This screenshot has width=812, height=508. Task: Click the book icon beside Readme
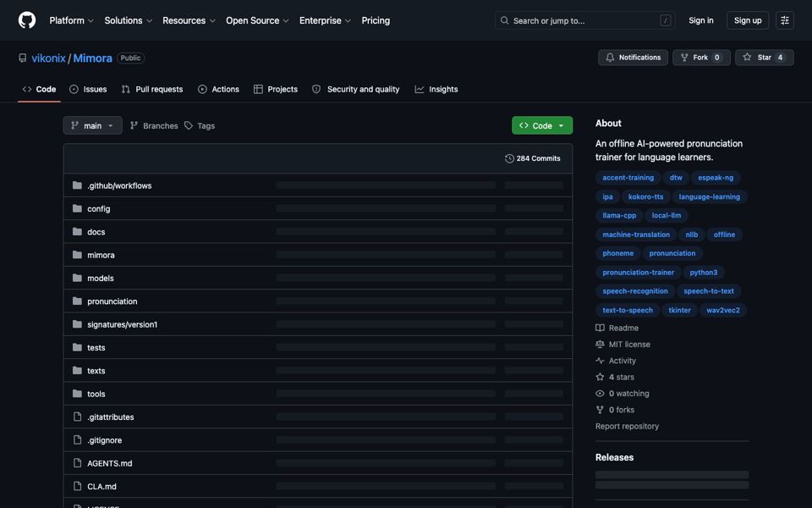600,328
